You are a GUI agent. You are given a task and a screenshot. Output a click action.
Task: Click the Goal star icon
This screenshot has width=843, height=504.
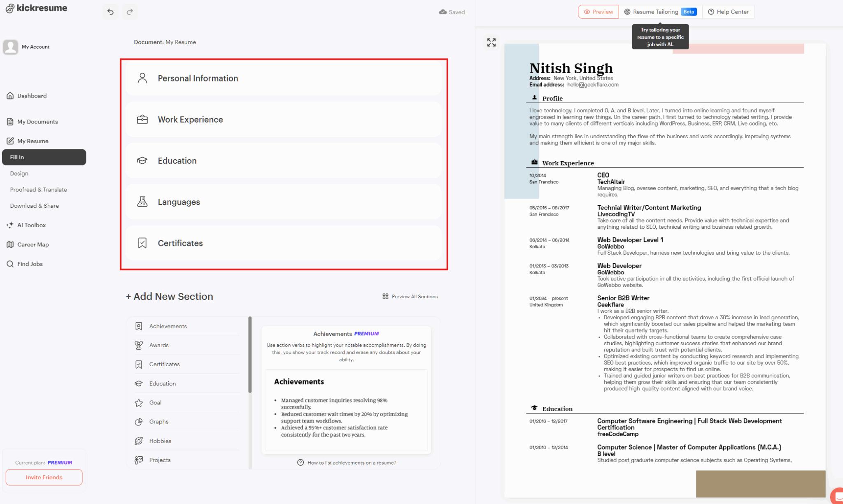pyautogui.click(x=139, y=403)
